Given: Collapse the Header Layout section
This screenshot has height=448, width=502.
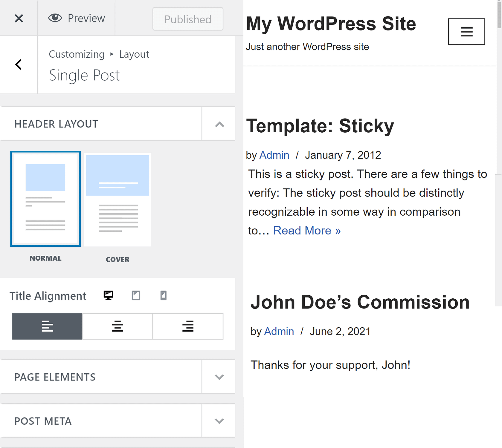Looking at the screenshot, I should point(219,124).
